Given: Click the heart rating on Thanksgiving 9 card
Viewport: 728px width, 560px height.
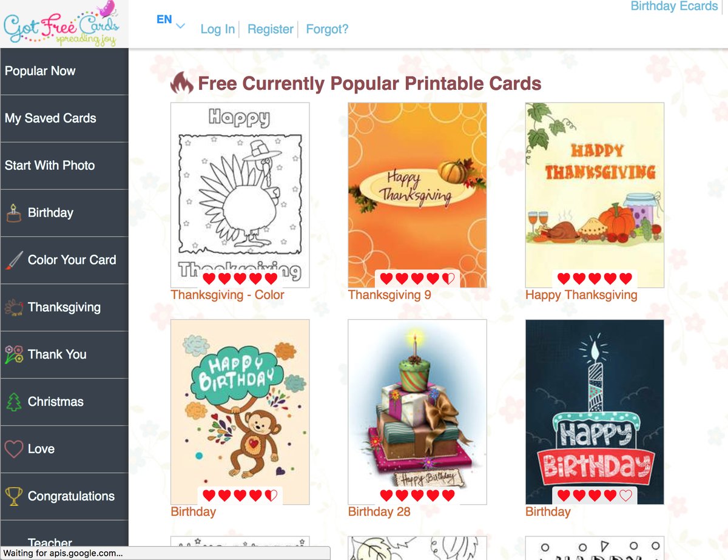Looking at the screenshot, I should [x=417, y=279].
